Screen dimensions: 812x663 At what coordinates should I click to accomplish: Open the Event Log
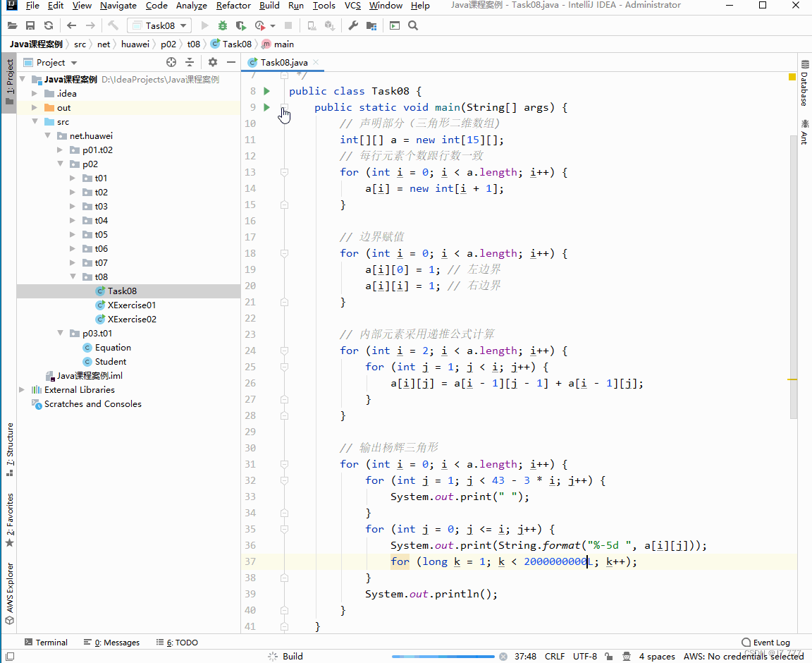(765, 643)
